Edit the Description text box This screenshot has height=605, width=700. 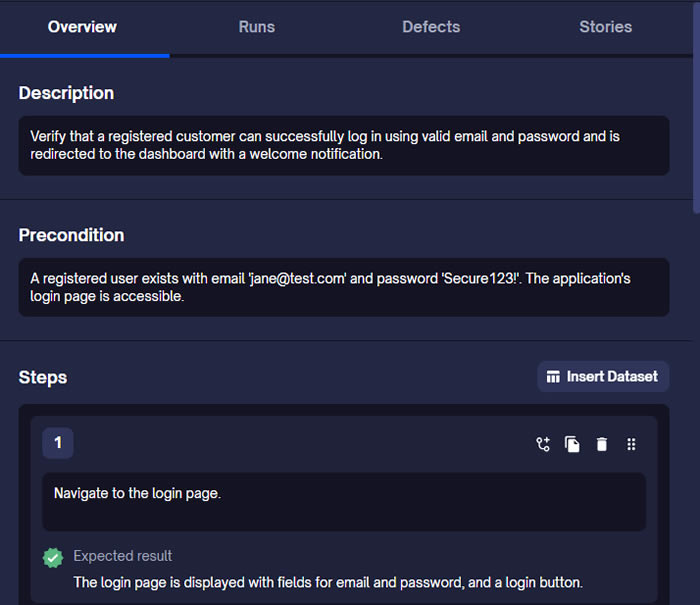pos(343,145)
